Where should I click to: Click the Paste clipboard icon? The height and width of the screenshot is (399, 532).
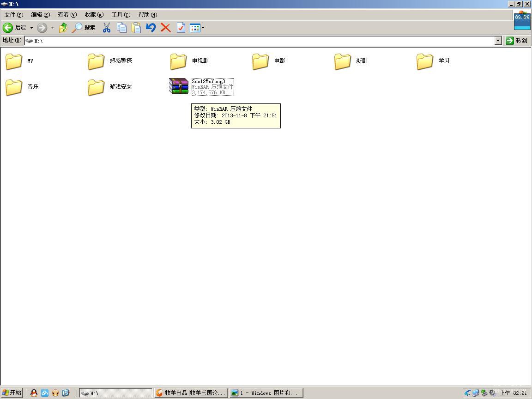pyautogui.click(x=136, y=28)
